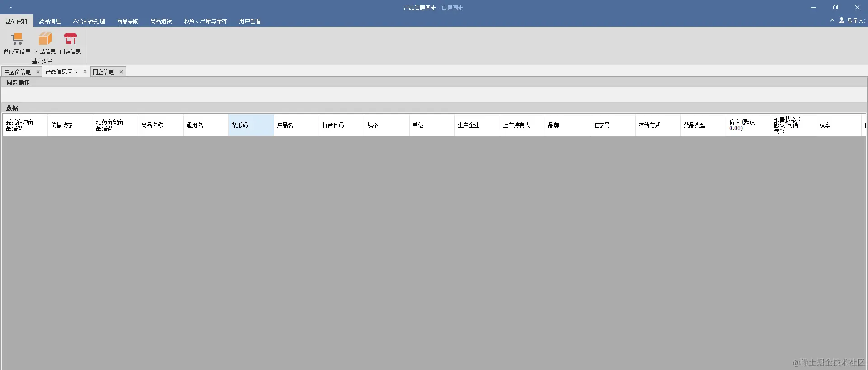Click the 药品类型 column header
868x370 pixels.
click(x=703, y=125)
